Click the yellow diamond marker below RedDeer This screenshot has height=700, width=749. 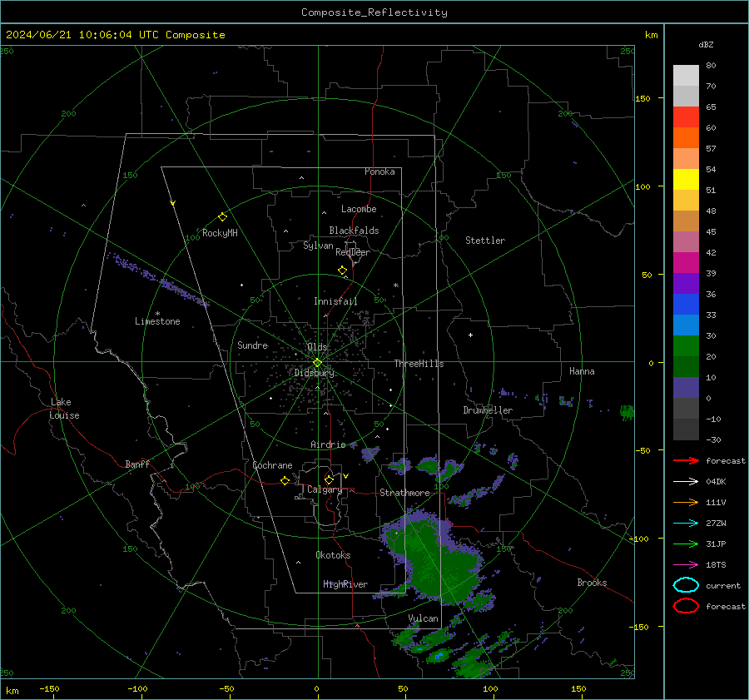343,271
